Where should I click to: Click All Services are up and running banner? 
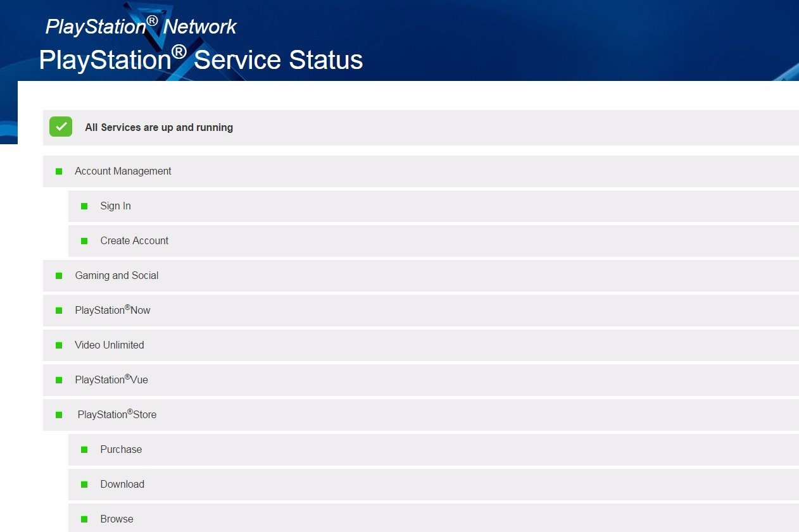[159, 127]
